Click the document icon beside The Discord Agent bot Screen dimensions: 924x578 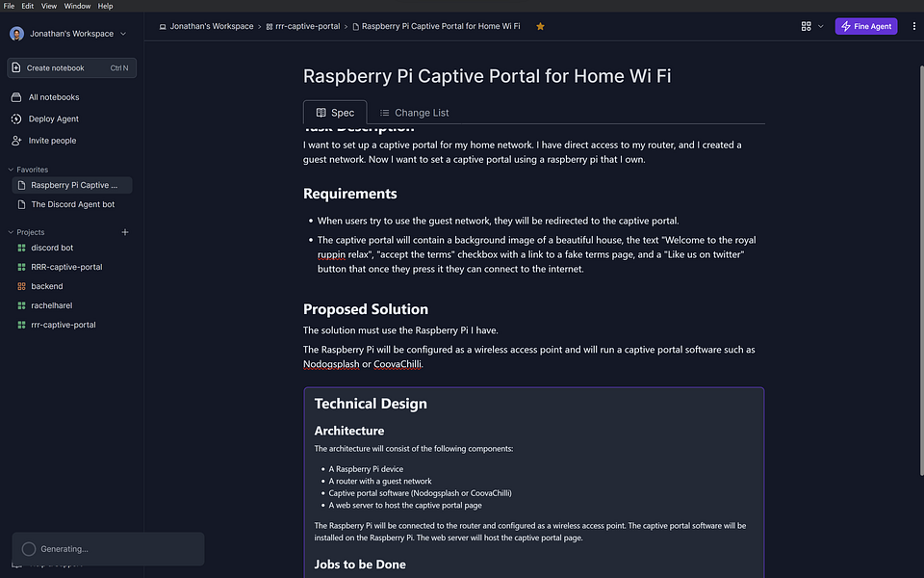(x=22, y=204)
